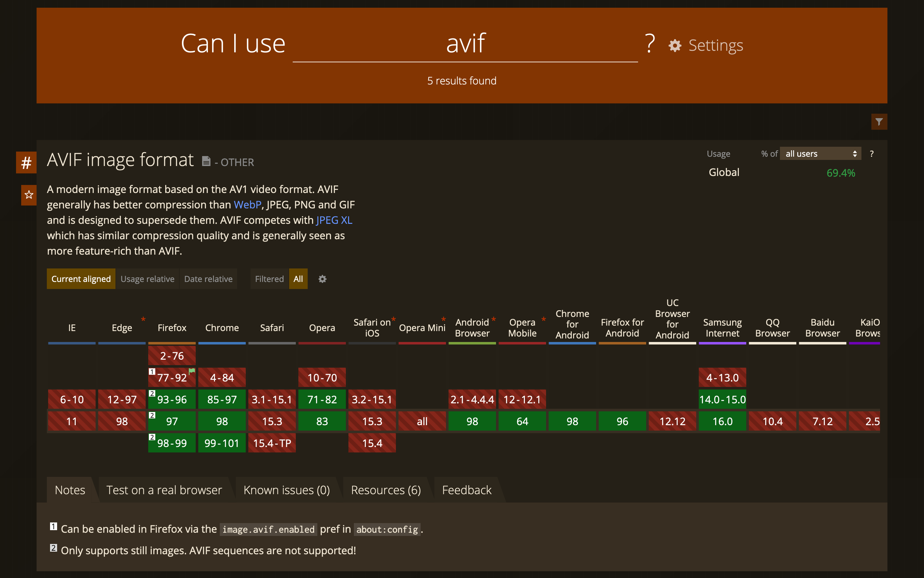Click Opera 71-82 cell
The width and height of the screenshot is (924, 578).
[x=322, y=399]
